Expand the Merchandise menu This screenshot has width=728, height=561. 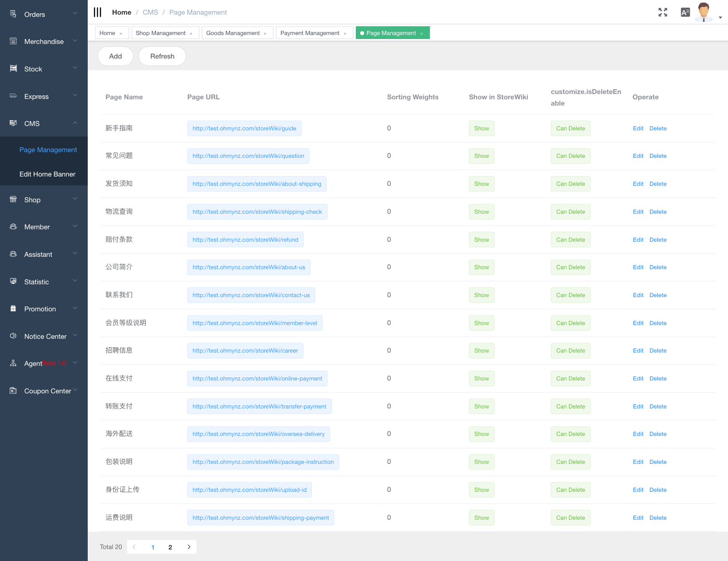[x=44, y=42]
